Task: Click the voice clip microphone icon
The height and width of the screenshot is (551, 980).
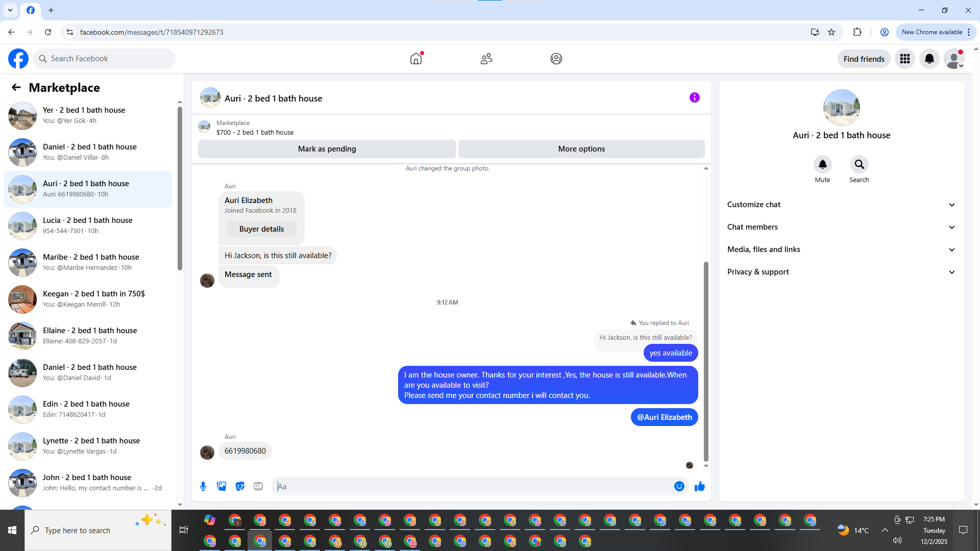Action: point(203,486)
